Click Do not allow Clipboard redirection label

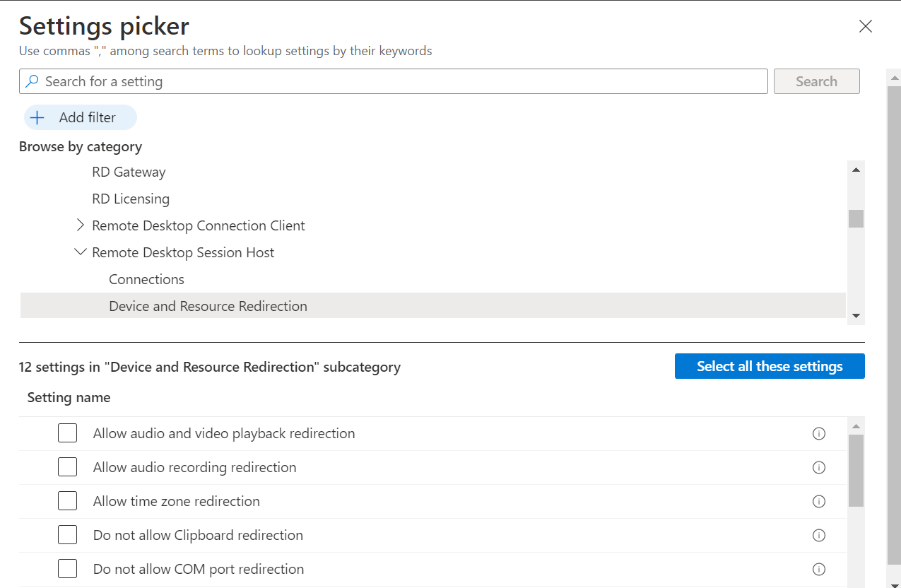click(x=198, y=535)
